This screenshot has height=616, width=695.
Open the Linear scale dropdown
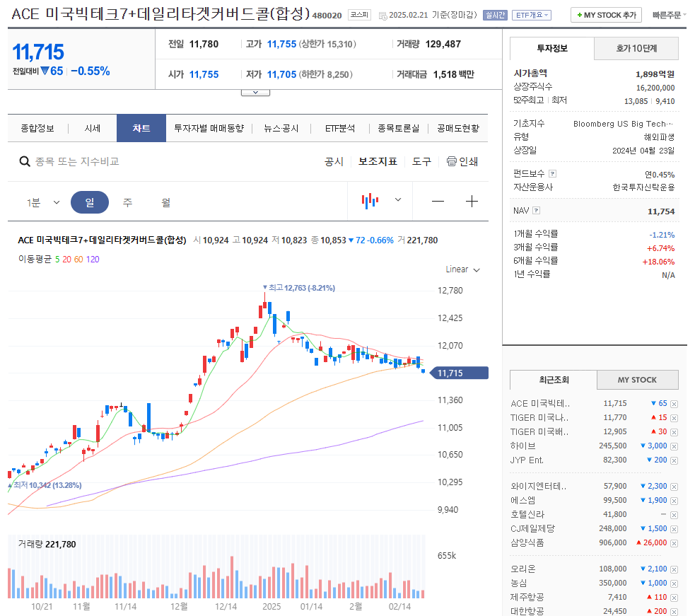click(x=462, y=269)
